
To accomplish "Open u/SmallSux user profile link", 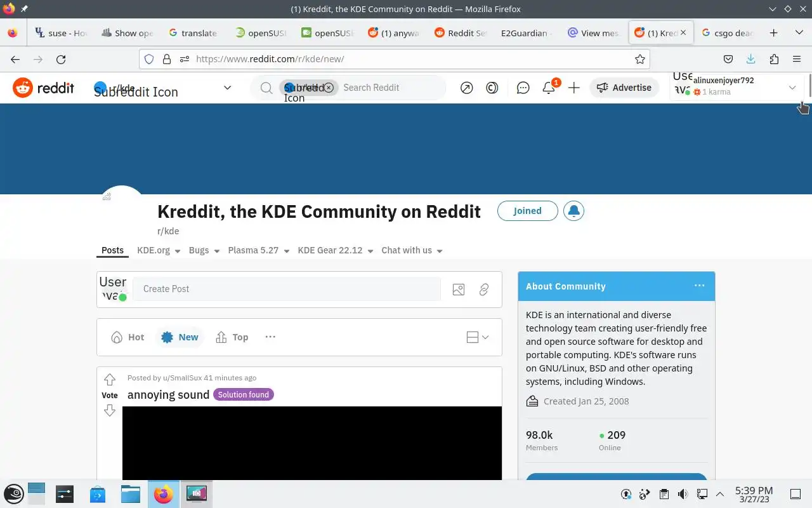I will point(182,378).
